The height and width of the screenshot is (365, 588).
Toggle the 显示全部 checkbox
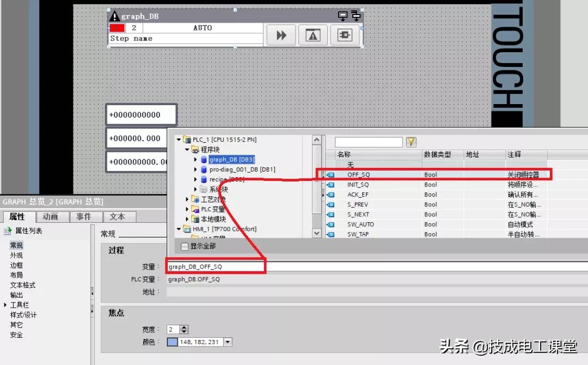pyautogui.click(x=185, y=246)
